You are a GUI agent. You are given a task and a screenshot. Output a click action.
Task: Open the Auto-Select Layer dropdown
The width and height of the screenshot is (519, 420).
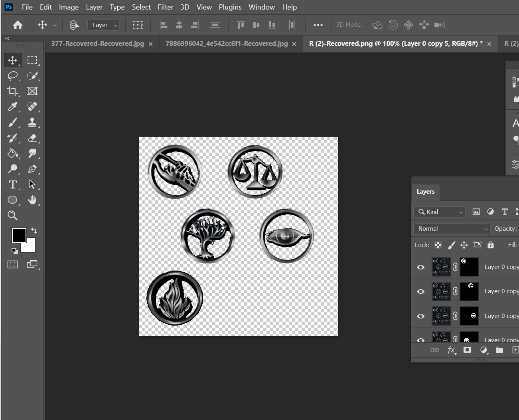coord(103,25)
